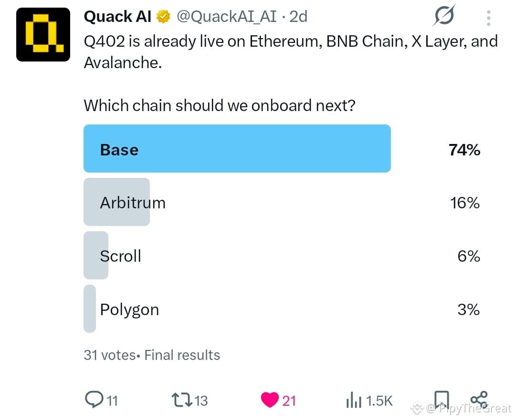Open the @QuackAI_AI handle link
515x420 pixels.
227,16
